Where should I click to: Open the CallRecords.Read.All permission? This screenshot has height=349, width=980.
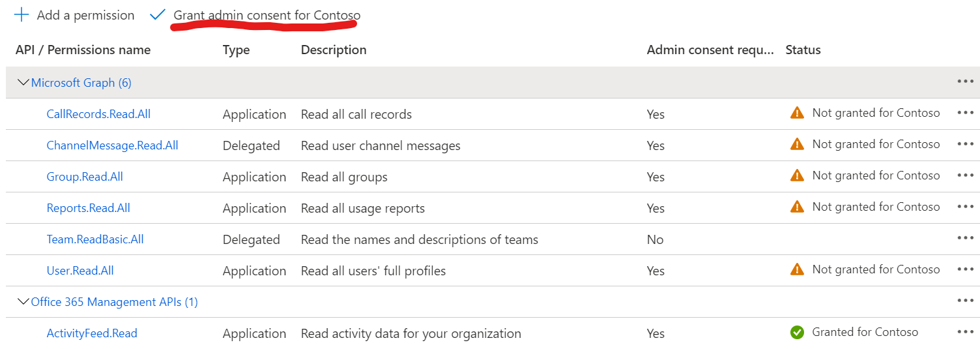(98, 114)
